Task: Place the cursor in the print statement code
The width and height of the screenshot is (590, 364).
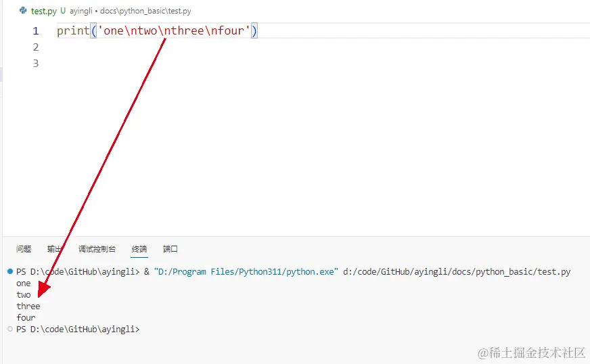Action: point(157,30)
